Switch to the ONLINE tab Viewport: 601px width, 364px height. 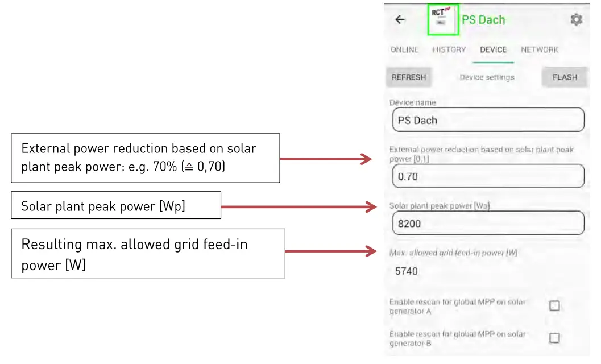(x=404, y=50)
